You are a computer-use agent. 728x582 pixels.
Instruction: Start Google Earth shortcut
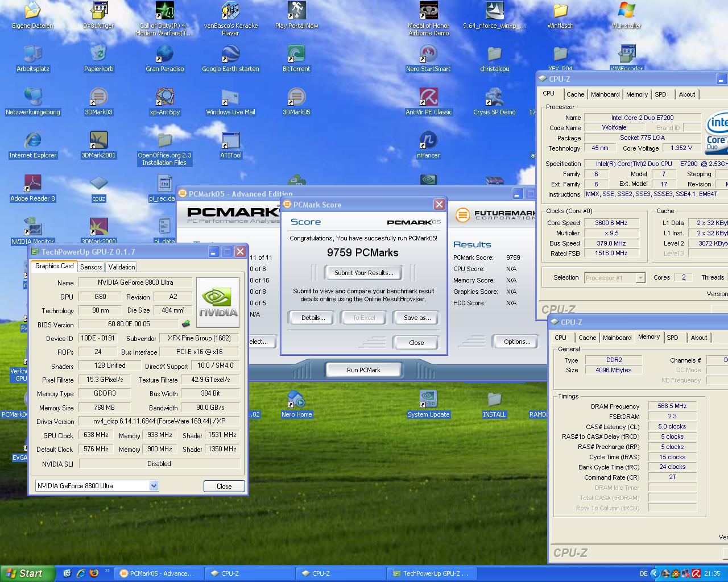click(230, 59)
